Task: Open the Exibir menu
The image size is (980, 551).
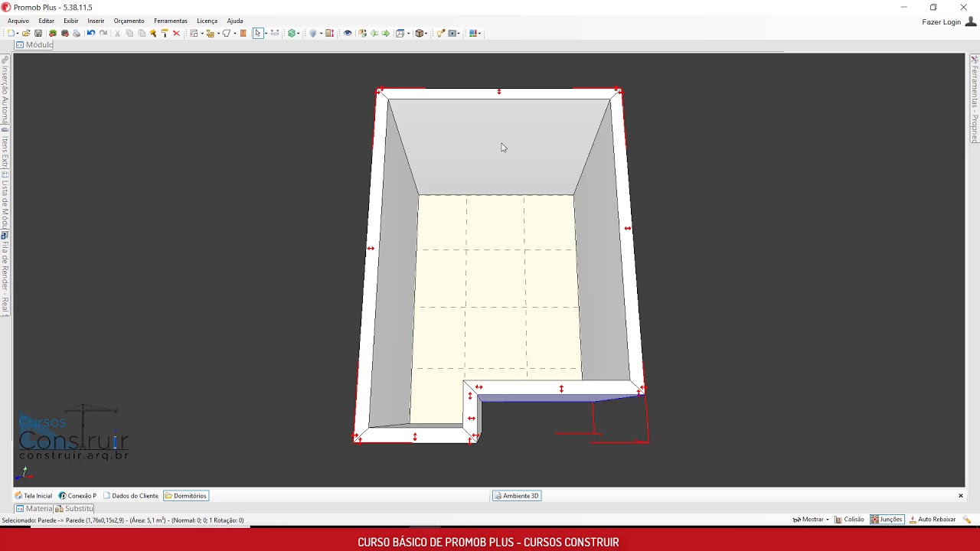Action: pyautogui.click(x=71, y=21)
